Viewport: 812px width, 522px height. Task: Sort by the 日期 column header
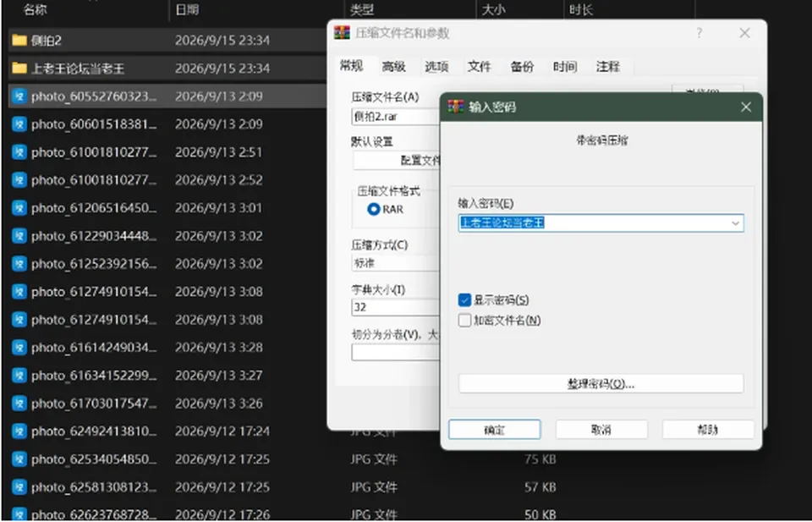pyautogui.click(x=187, y=9)
